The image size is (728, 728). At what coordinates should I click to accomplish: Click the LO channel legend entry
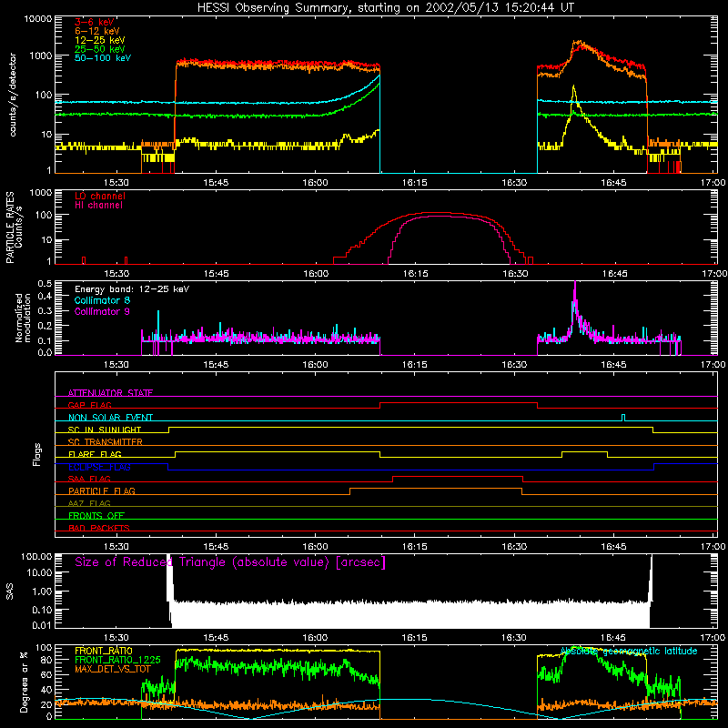[x=100, y=196]
